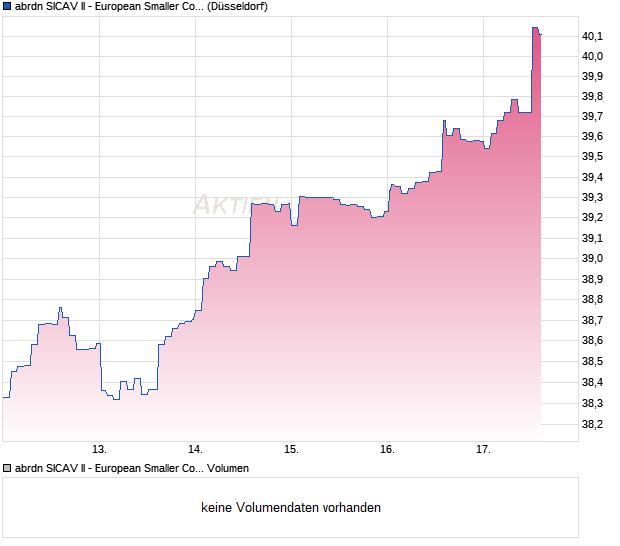Click the blue legend square beside the chart title

(x=7, y=6)
